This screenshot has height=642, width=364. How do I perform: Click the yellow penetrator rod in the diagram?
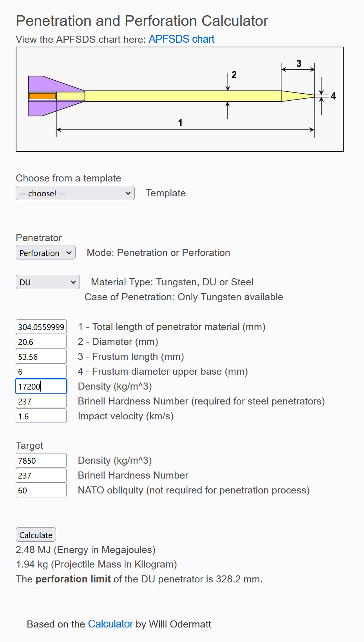[183, 96]
